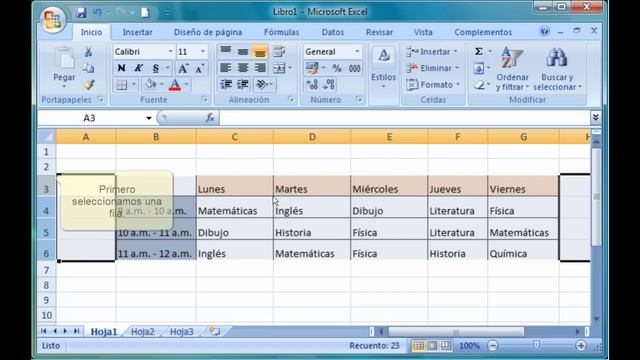Screen dimensions: 640x360
Task: Open General number format dropdown
Action: pos(357,52)
